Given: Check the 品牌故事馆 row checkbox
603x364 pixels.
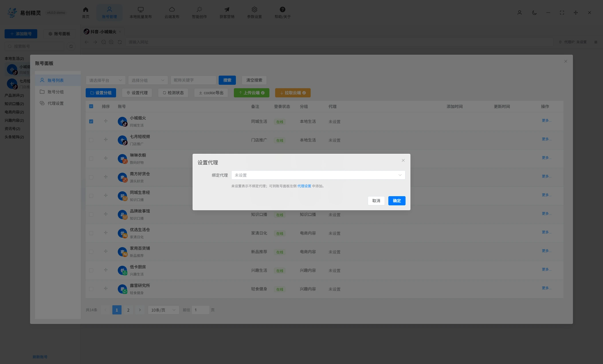Looking at the screenshot, I should pos(91,215).
